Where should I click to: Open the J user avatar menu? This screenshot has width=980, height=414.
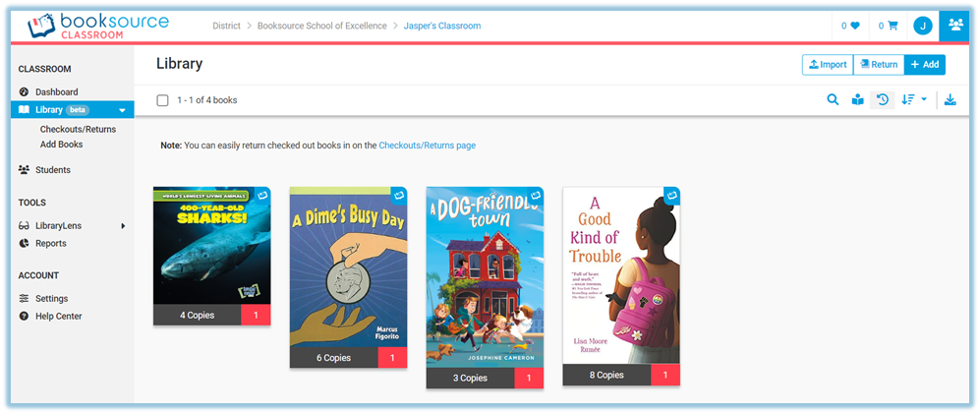[923, 26]
